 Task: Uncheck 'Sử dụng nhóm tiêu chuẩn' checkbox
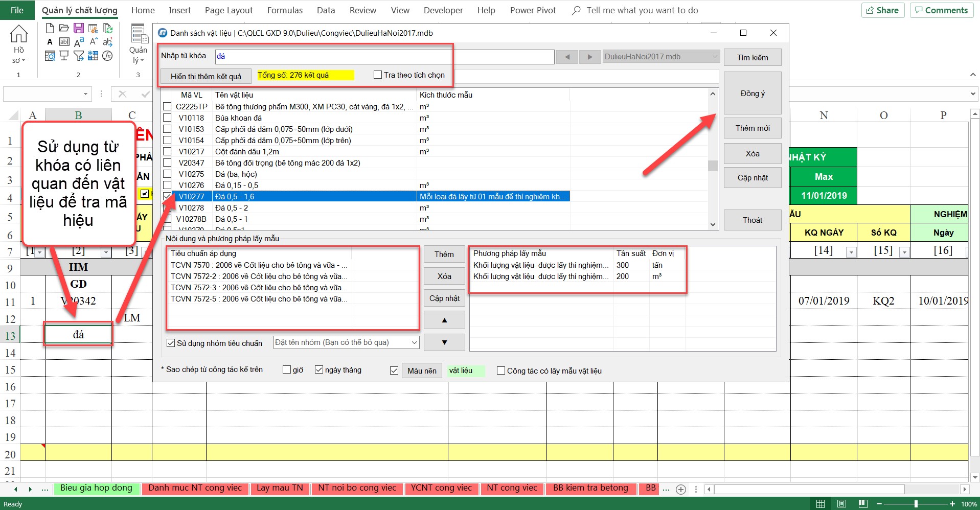pos(171,343)
